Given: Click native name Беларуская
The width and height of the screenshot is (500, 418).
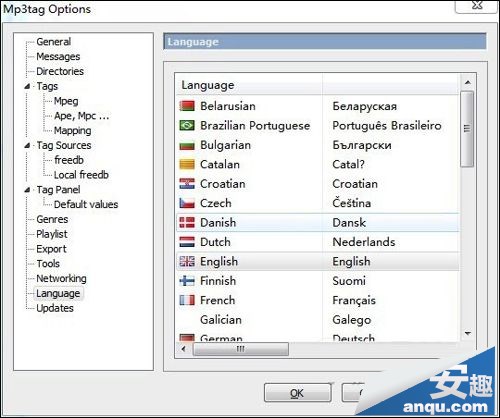Looking at the screenshot, I should pos(365,106).
